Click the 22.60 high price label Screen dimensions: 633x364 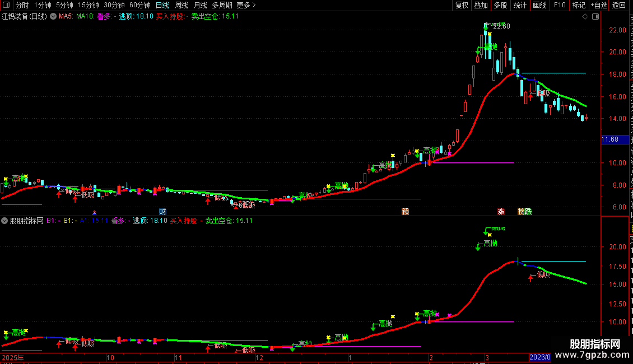[501, 26]
